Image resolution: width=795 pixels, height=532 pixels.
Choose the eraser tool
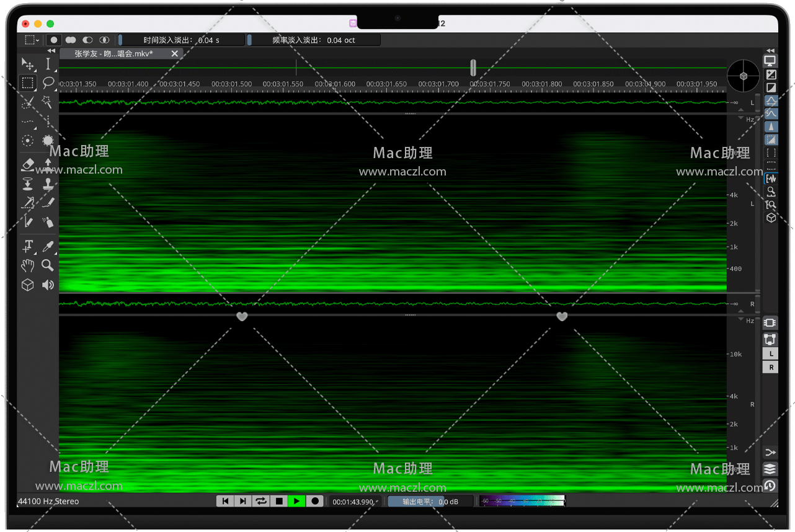(x=28, y=164)
